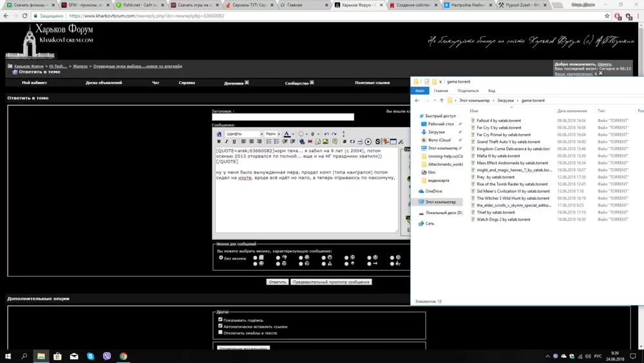The image size is (644, 363).
Task: Apply underline formatting in the editor toolbar
Action: pos(234,142)
